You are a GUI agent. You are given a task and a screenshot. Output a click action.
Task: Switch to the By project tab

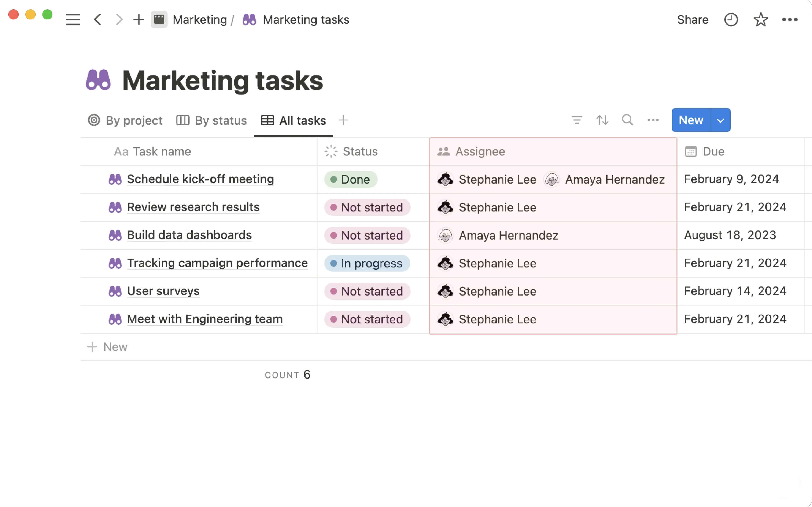point(125,120)
